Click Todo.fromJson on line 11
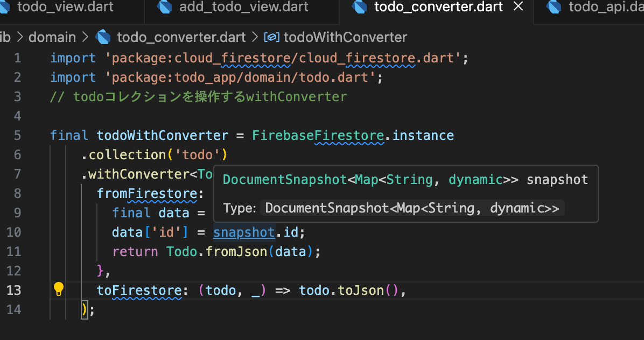Image resolution: width=644 pixels, height=340 pixels. point(216,251)
